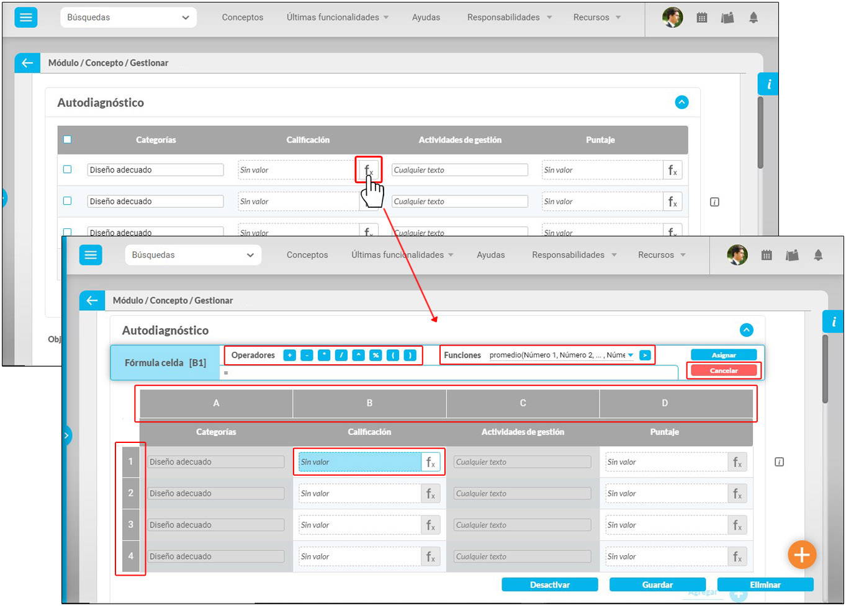Open Conceptos menu in the back window

(242, 17)
